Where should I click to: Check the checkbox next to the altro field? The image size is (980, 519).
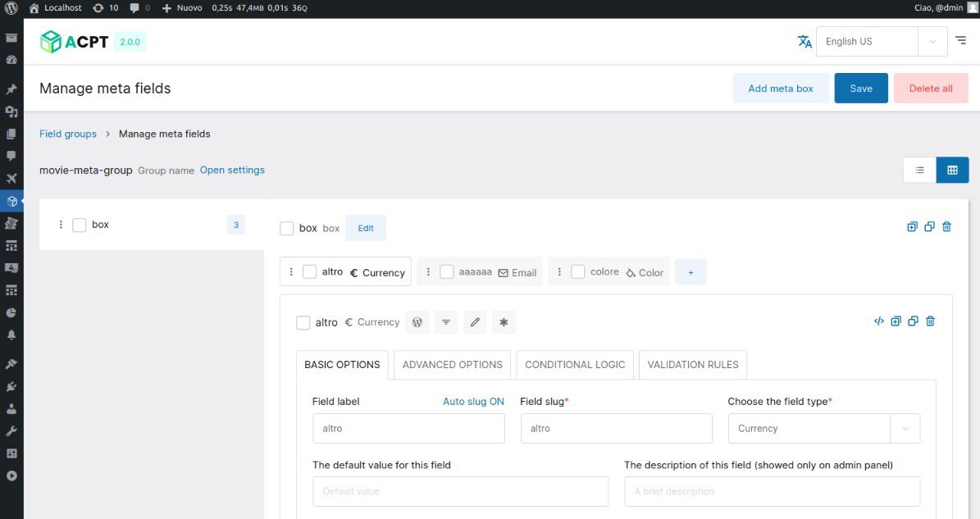(x=303, y=322)
